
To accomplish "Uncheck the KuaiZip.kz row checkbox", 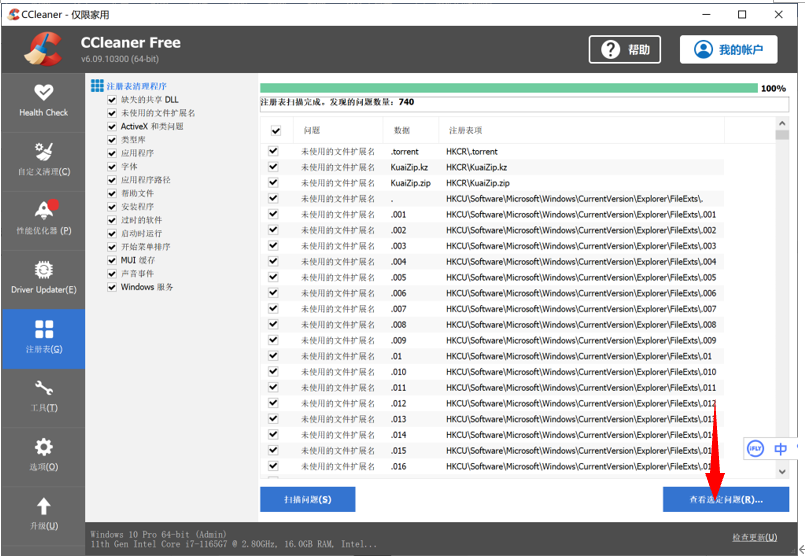I will 273,167.
